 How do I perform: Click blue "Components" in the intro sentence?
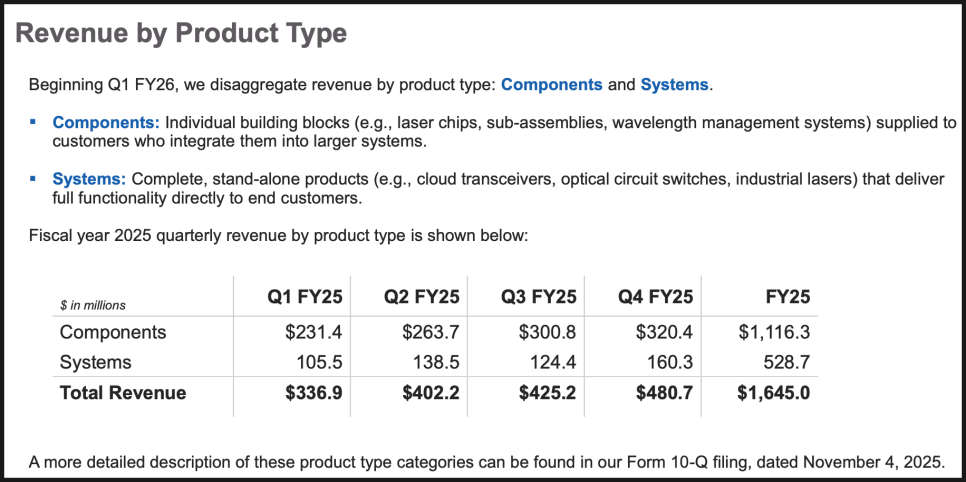pos(551,85)
